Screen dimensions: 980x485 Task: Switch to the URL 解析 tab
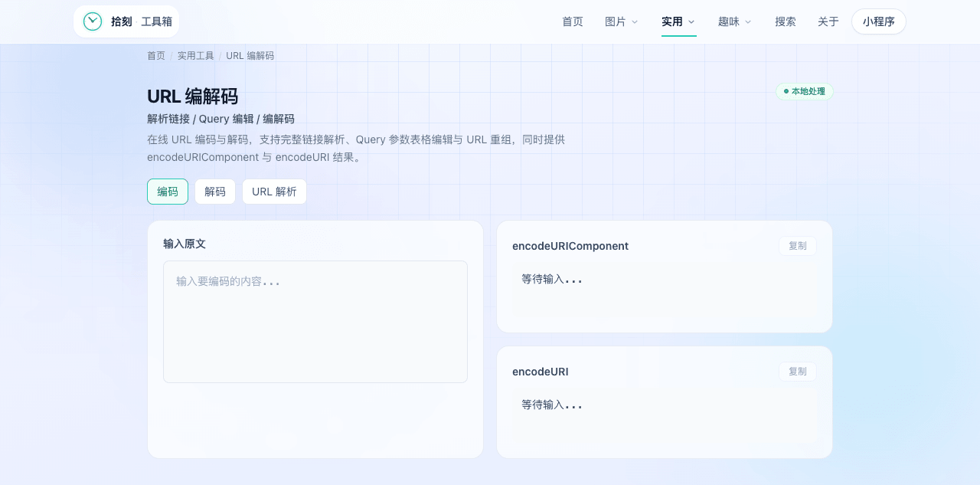coord(274,192)
